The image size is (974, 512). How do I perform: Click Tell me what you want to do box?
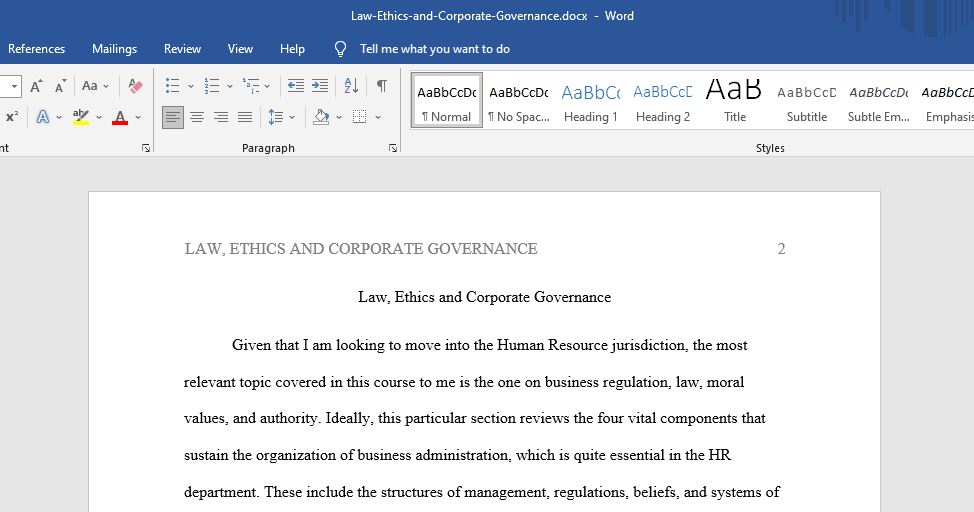435,49
